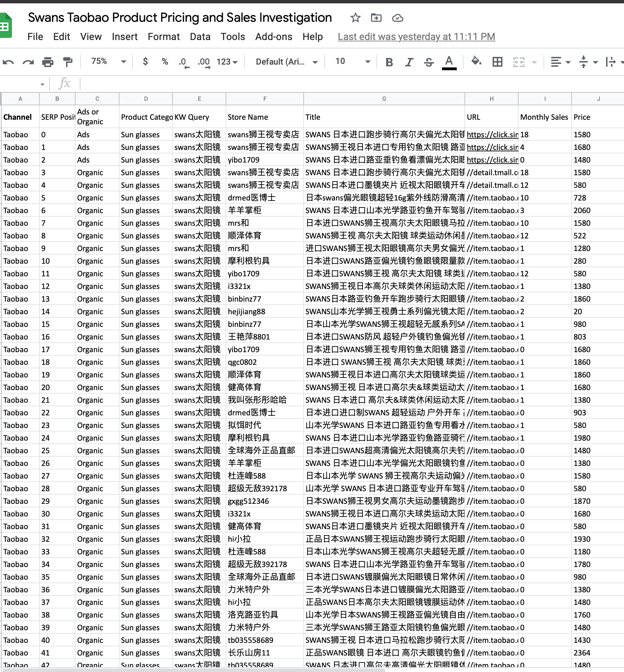Open the Insert menu

point(125,37)
